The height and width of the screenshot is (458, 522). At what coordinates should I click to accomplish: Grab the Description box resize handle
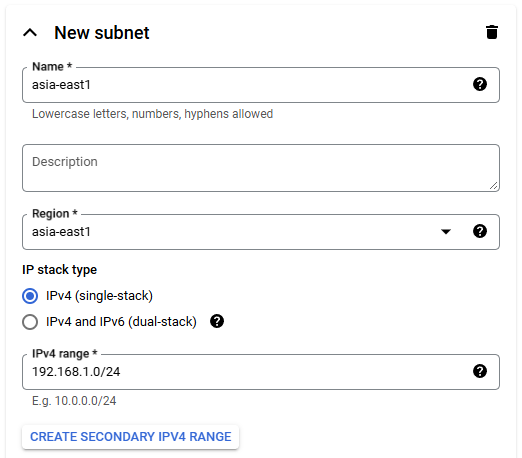[x=493, y=186]
